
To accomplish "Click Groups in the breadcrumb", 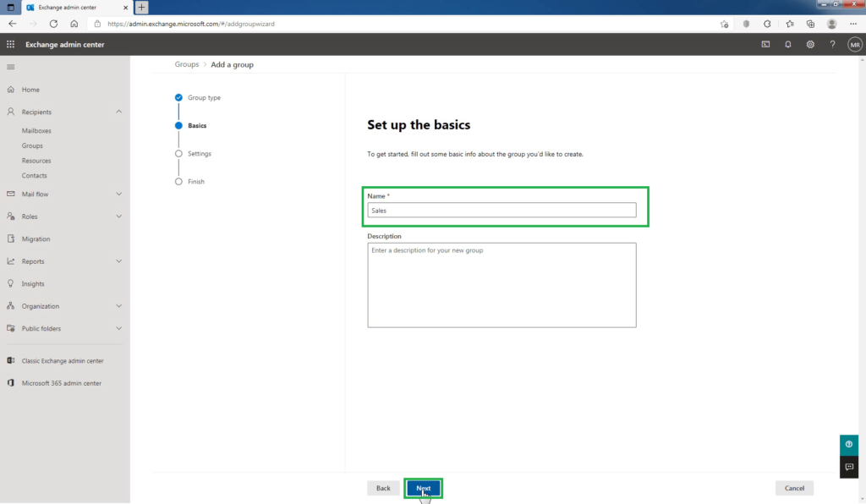I will pyautogui.click(x=187, y=64).
